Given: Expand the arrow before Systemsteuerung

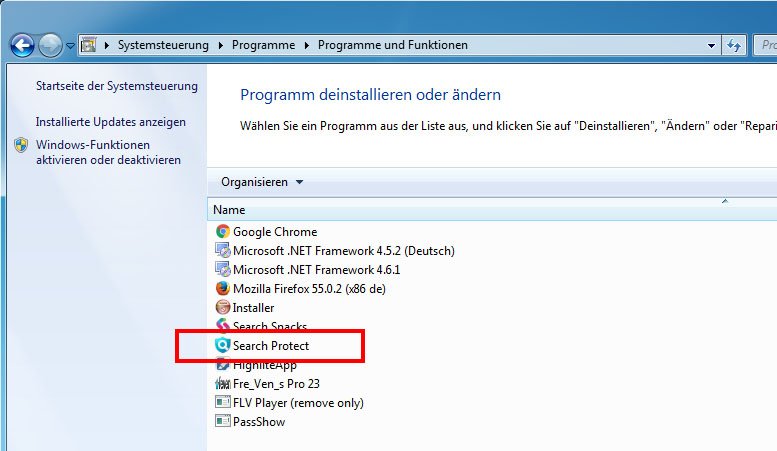Looking at the screenshot, I should (x=107, y=45).
